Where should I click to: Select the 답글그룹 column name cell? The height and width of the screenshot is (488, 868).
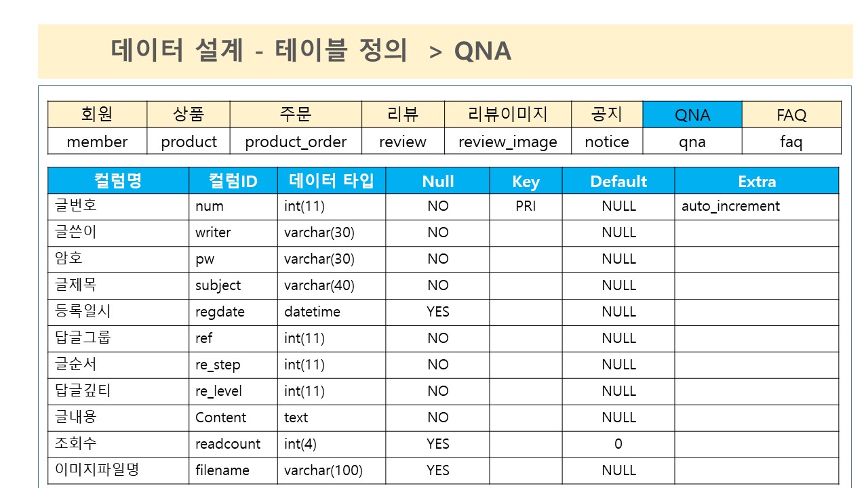118,339
